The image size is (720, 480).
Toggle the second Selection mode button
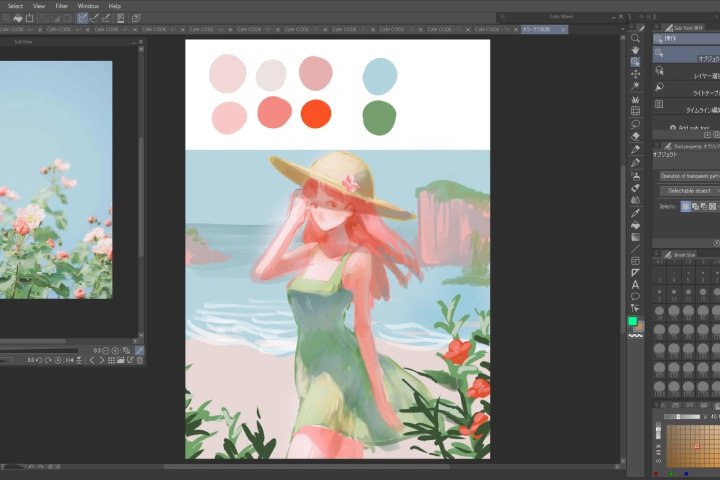point(696,206)
